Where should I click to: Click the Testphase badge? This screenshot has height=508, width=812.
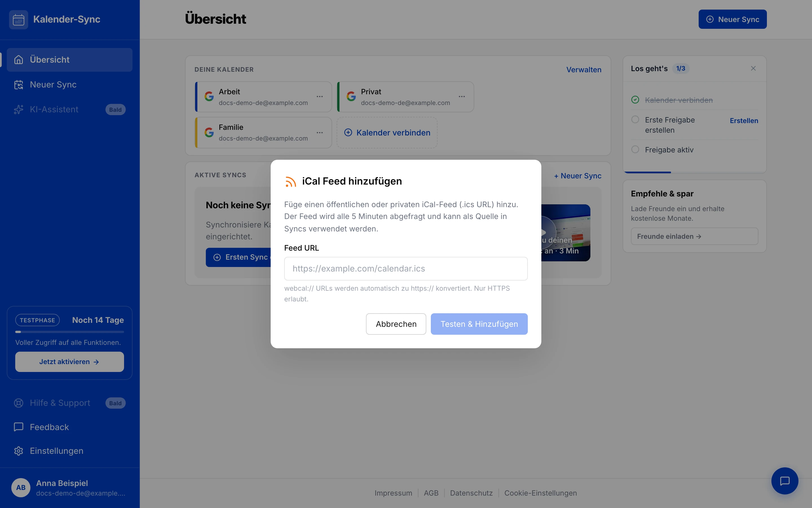(37, 320)
